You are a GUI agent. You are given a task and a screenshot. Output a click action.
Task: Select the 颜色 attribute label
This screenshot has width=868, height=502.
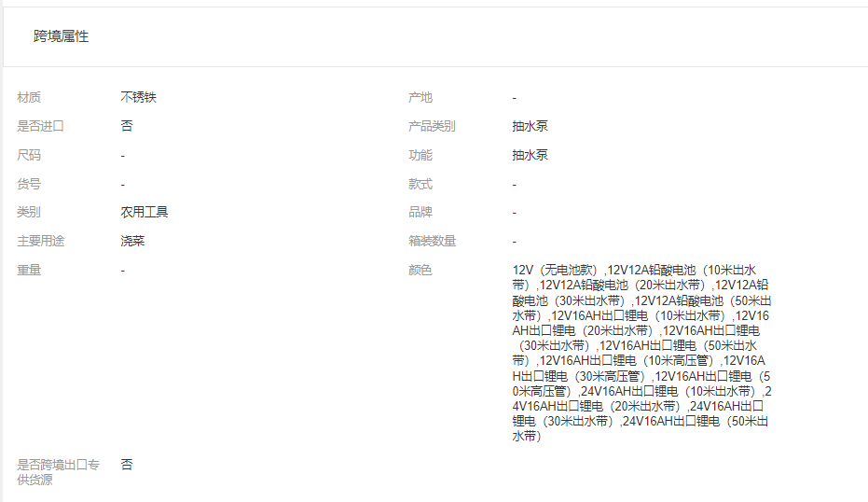tap(420, 270)
